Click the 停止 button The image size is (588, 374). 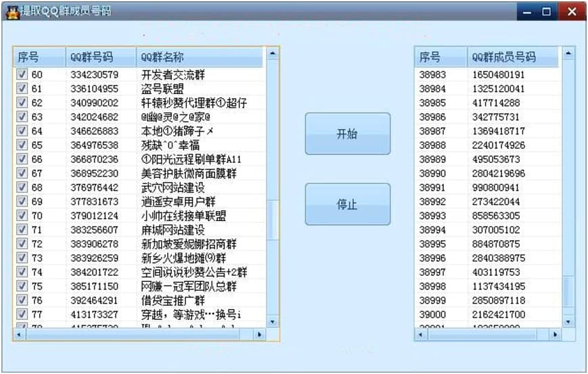(348, 204)
